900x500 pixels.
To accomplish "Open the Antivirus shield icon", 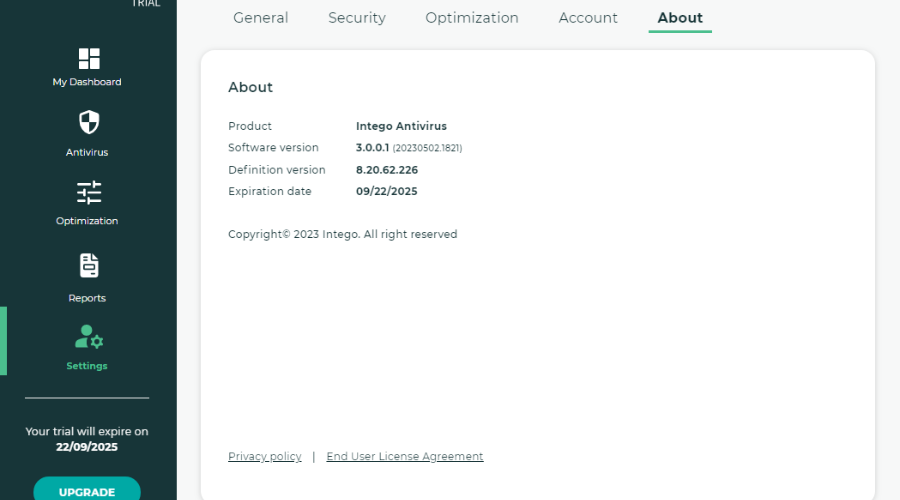I will tap(88, 122).
